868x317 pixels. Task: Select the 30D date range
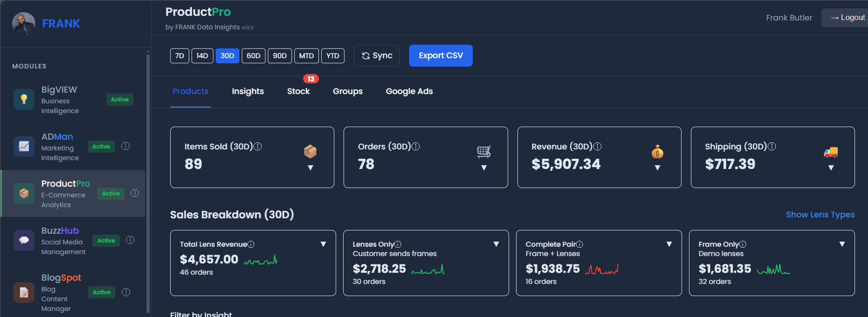[x=227, y=56]
